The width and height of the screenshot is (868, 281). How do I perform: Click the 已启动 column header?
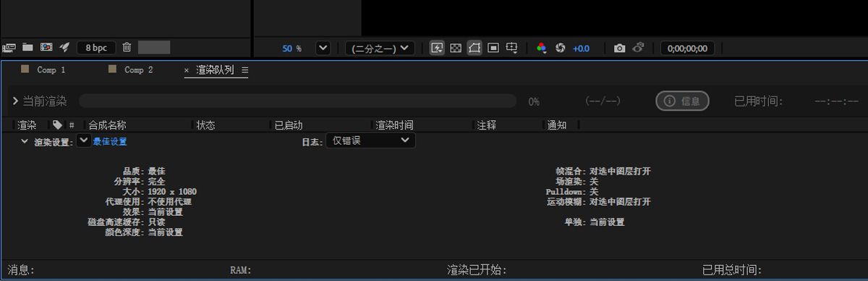point(289,125)
